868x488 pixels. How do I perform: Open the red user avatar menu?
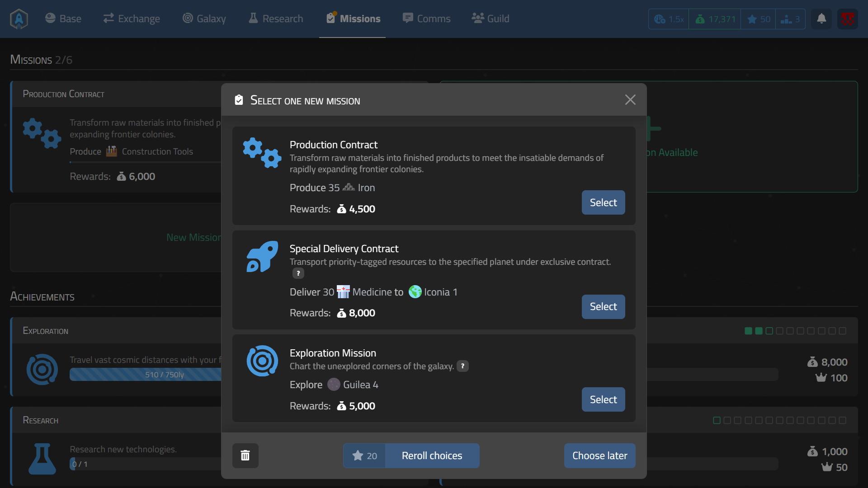pos(847,19)
